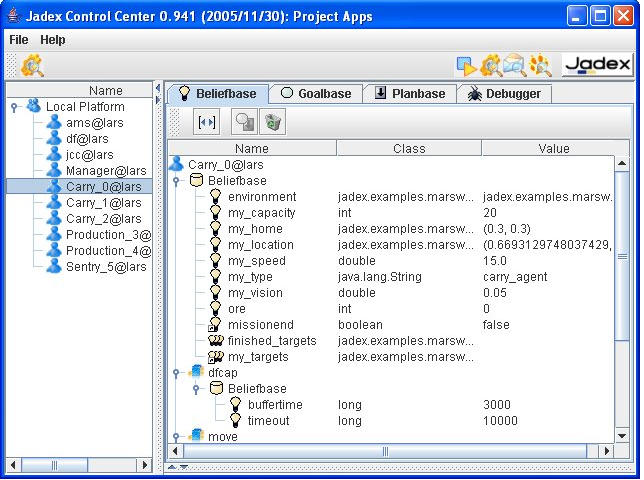Click the Value column header
The height and width of the screenshot is (480, 644).
tap(555, 148)
